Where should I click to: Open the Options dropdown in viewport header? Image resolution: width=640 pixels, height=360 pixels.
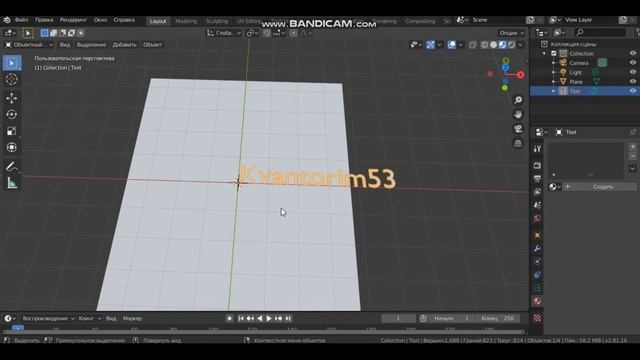click(x=511, y=33)
